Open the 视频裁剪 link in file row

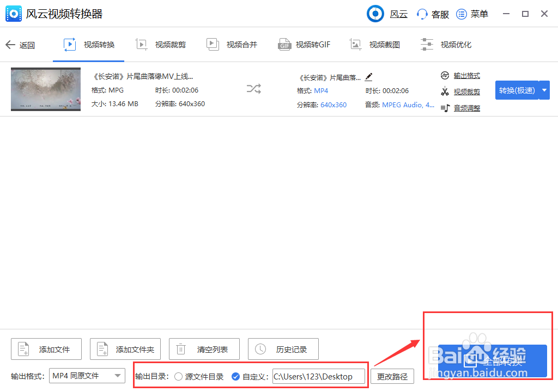[x=466, y=92]
